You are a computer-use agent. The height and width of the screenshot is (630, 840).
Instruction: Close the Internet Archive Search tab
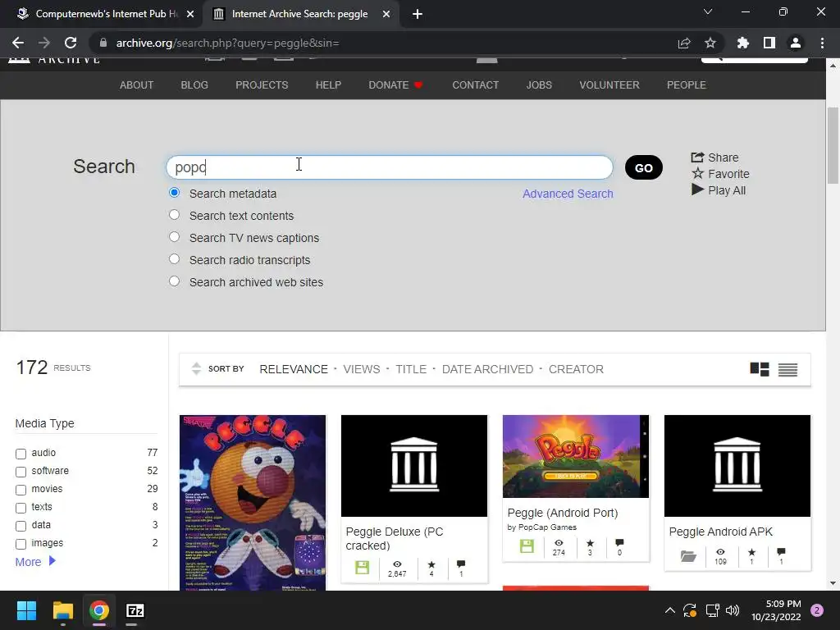click(386, 14)
